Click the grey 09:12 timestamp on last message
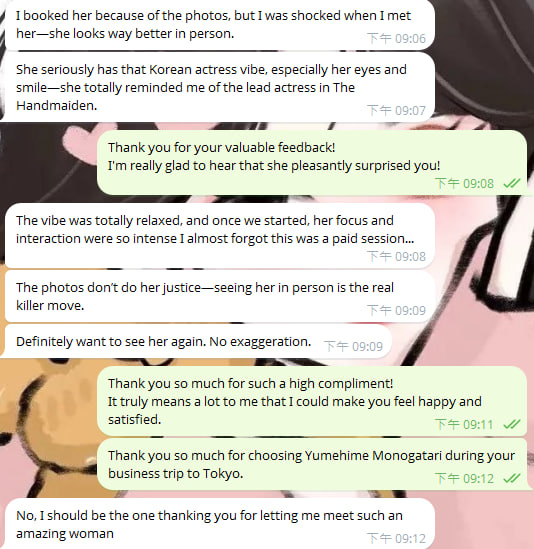The width and height of the screenshot is (534, 549). coord(396,538)
